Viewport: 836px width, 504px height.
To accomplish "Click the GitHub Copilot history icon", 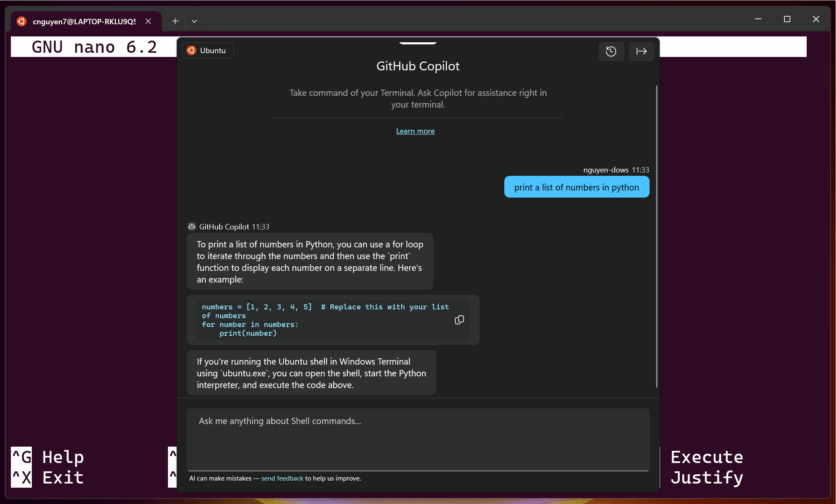I will tap(612, 50).
